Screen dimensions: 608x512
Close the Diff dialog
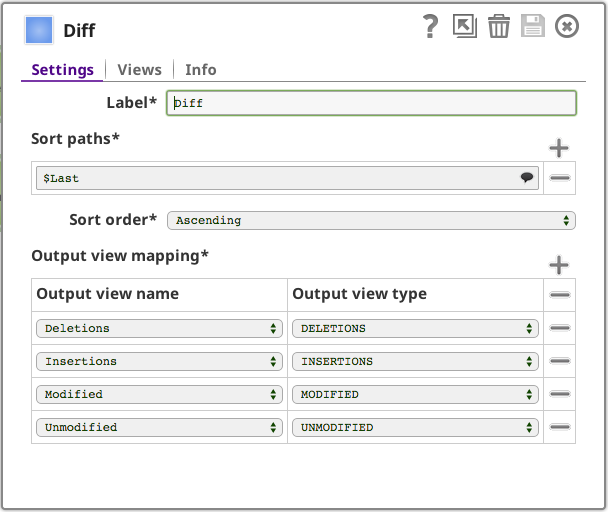tap(567, 27)
